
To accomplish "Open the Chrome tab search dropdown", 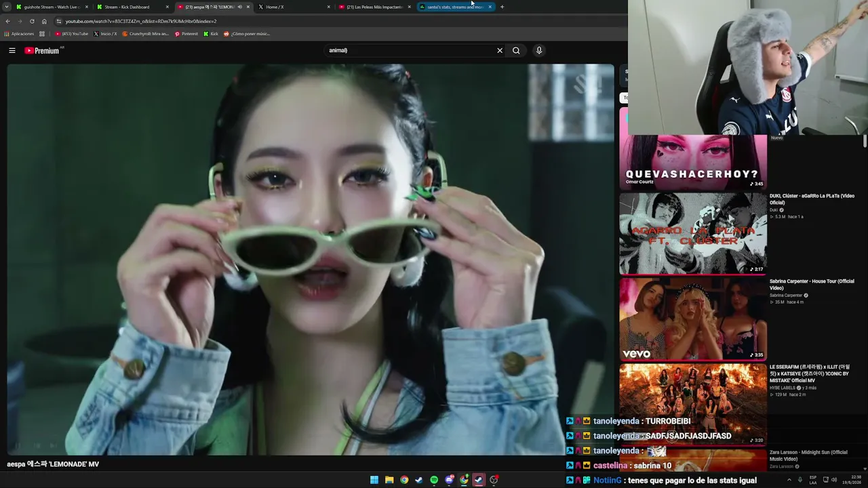I will click(7, 7).
